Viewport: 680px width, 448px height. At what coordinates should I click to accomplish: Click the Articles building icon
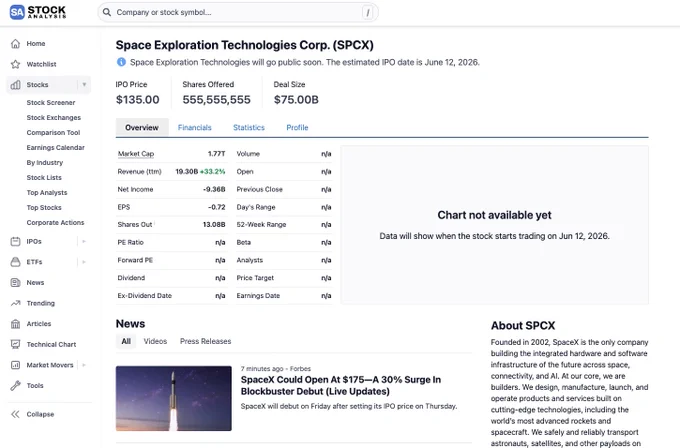(x=16, y=324)
